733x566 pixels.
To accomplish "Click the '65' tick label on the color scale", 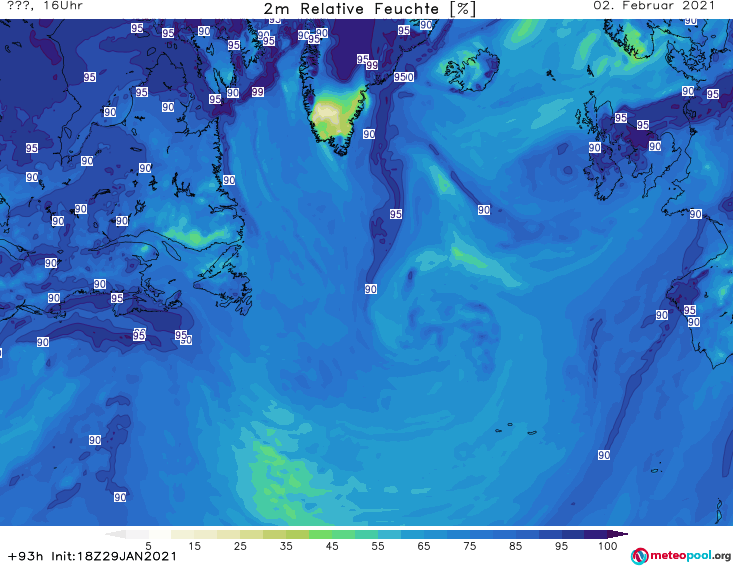I will (424, 546).
